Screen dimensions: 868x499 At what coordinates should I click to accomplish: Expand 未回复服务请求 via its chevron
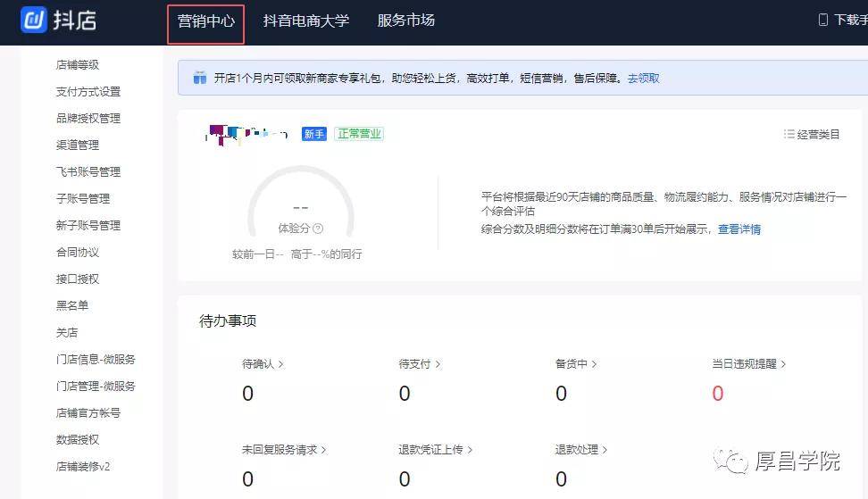(x=324, y=450)
